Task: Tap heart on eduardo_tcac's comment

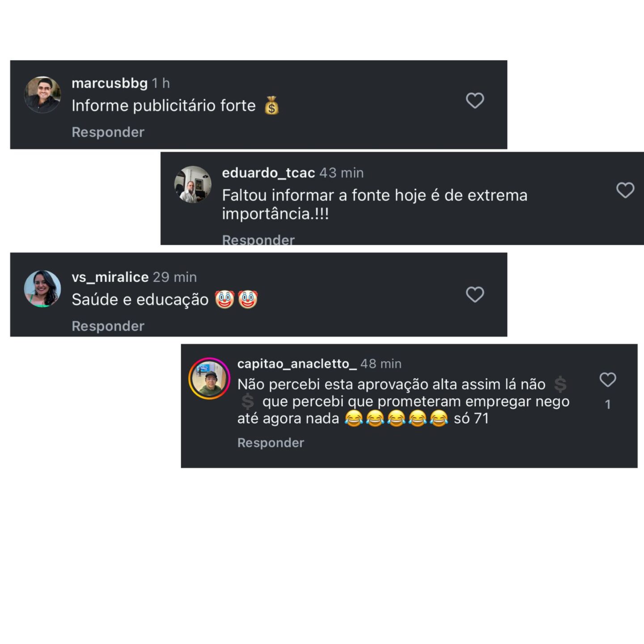Action: click(x=625, y=190)
